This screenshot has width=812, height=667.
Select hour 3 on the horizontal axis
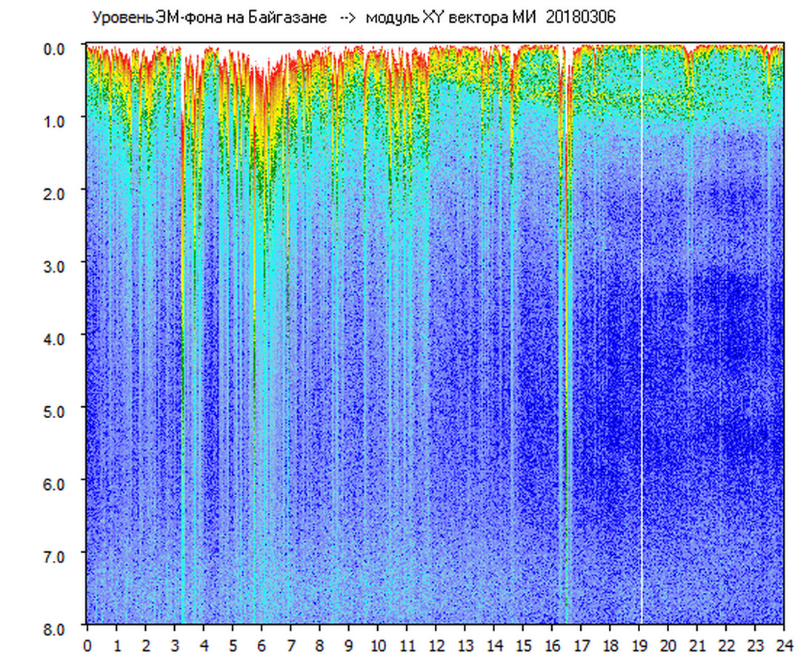pos(174,646)
